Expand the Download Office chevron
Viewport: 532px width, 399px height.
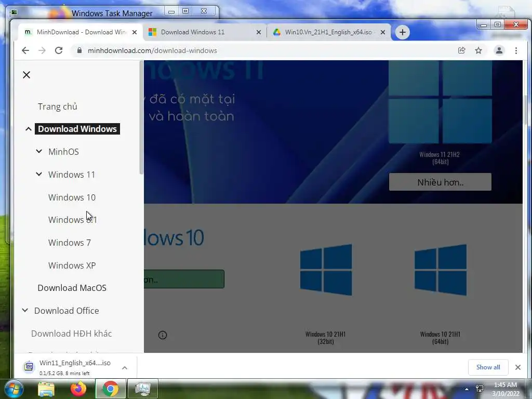point(25,310)
